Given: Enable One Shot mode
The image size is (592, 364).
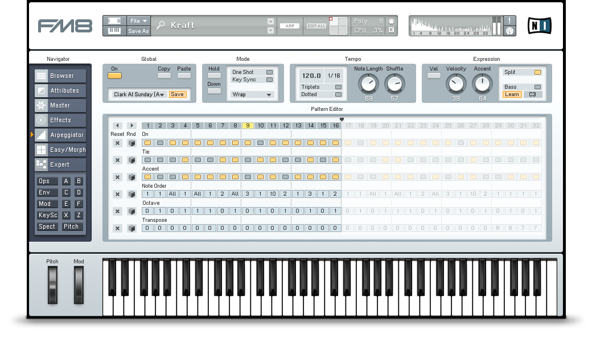Looking at the screenshot, I should point(269,72).
